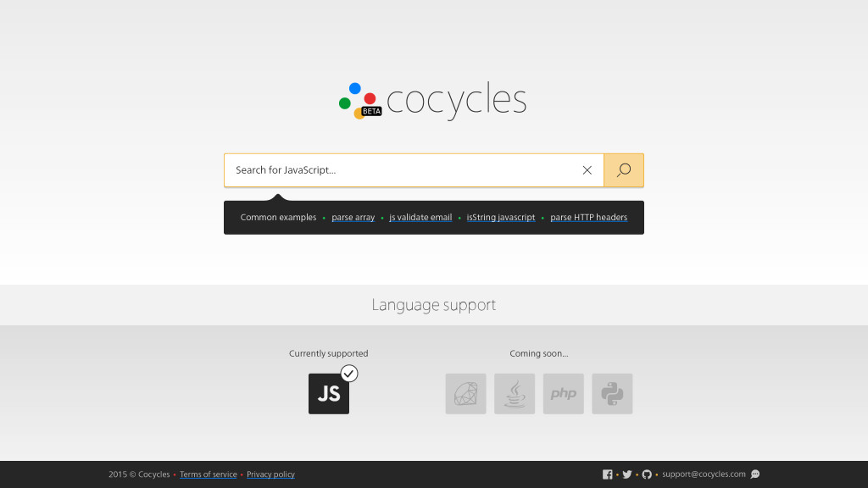Open the Twitter profile from footer
The width and height of the screenshot is (868, 488).
click(627, 474)
